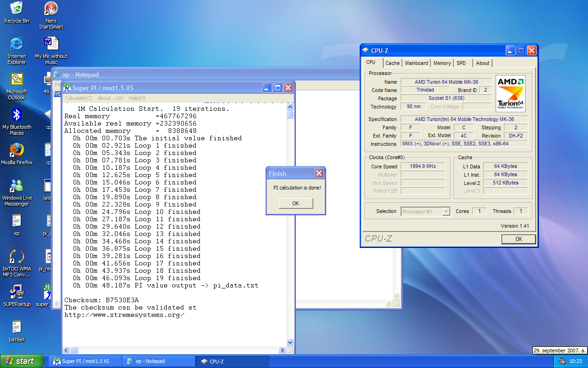This screenshot has width=588, height=368.
Task: Open the battleit text file icon
Action: pyautogui.click(x=17, y=331)
